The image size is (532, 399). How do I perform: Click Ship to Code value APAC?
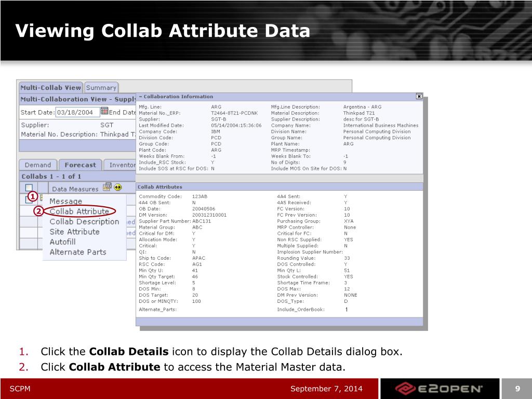[198, 258]
